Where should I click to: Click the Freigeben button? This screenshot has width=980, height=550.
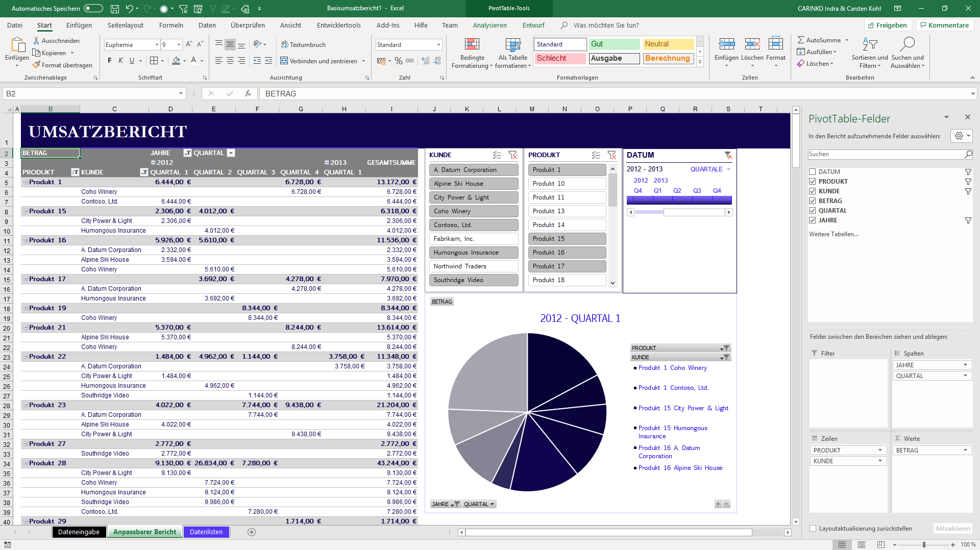click(x=887, y=25)
